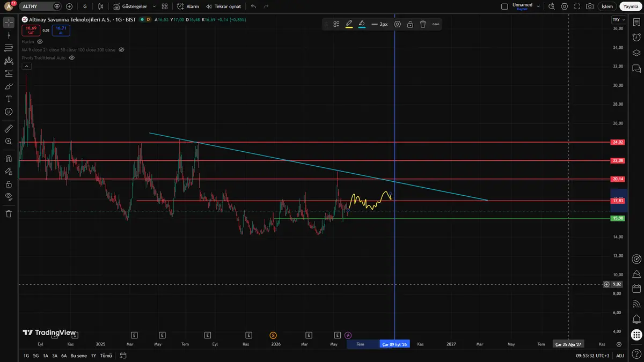644x362 pixels.
Task: Open the alerts clock panel on right sidebar
Action: (636, 38)
